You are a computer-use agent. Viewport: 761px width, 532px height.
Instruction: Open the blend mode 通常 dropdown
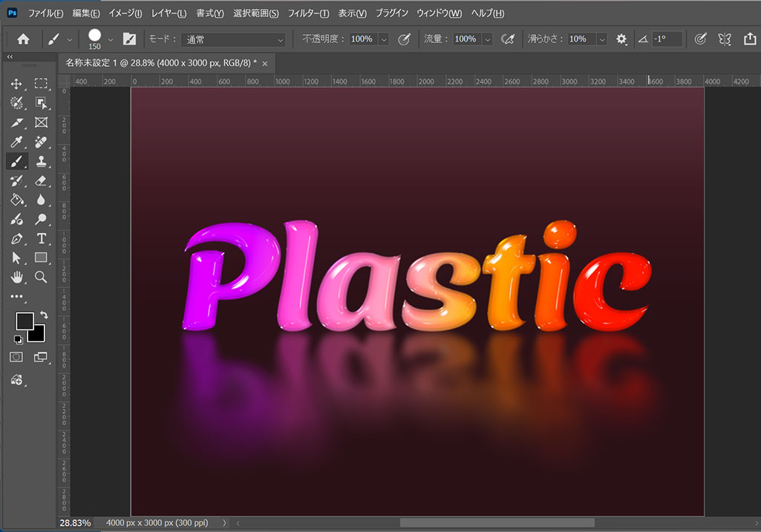pos(235,39)
